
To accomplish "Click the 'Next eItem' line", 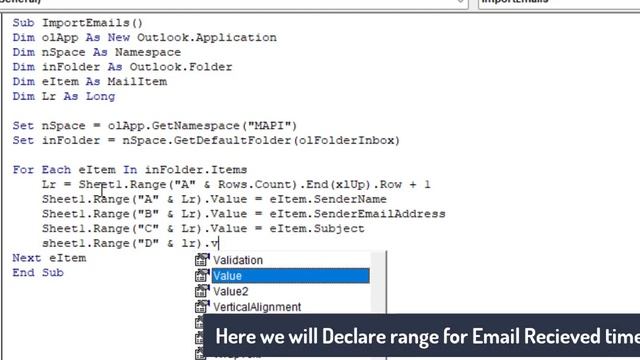I will tap(49, 258).
